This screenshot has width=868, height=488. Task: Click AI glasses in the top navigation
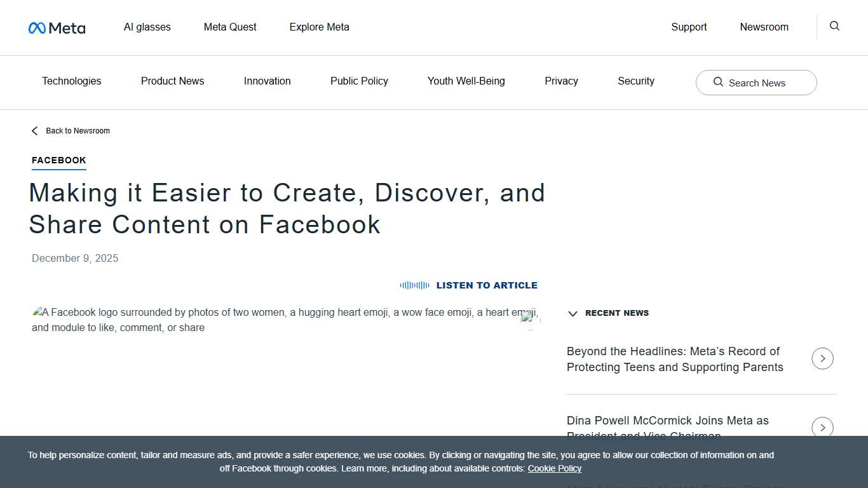(147, 27)
